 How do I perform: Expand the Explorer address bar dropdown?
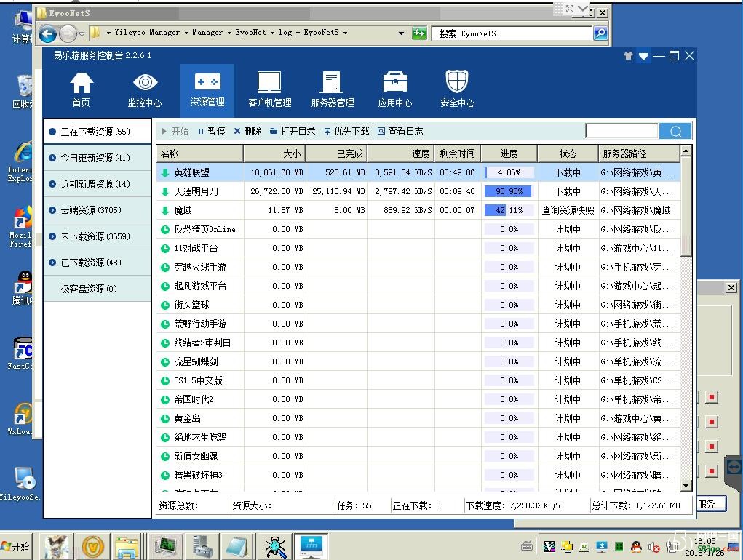402,33
